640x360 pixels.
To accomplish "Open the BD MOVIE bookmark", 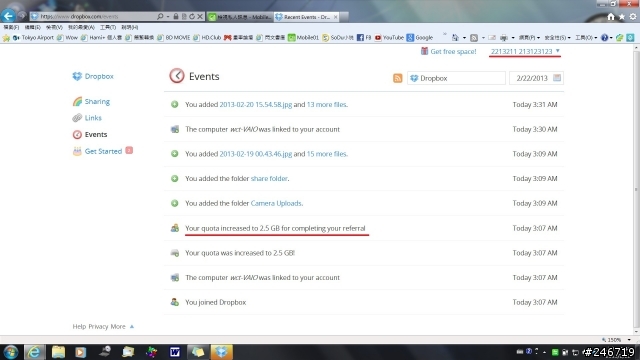I will (x=173, y=38).
